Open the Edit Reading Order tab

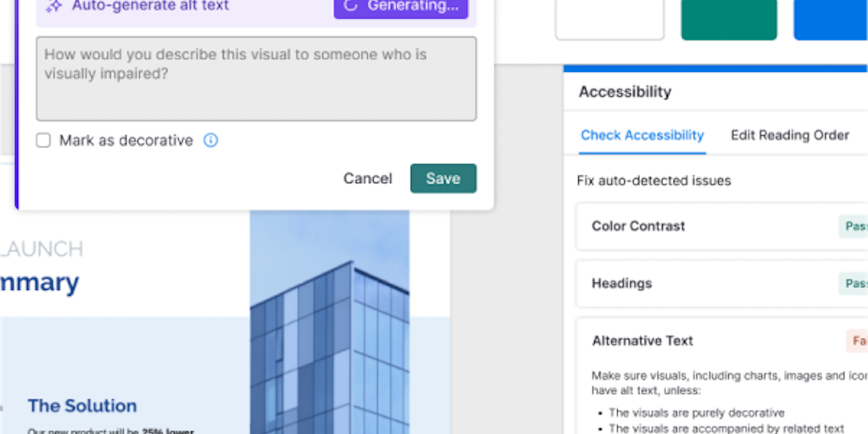coord(790,135)
